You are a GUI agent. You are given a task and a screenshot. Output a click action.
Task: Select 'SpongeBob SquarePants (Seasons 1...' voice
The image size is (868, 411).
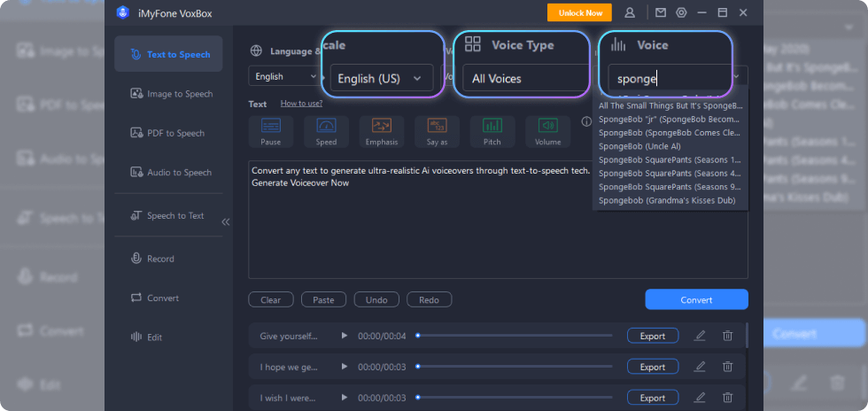(670, 160)
